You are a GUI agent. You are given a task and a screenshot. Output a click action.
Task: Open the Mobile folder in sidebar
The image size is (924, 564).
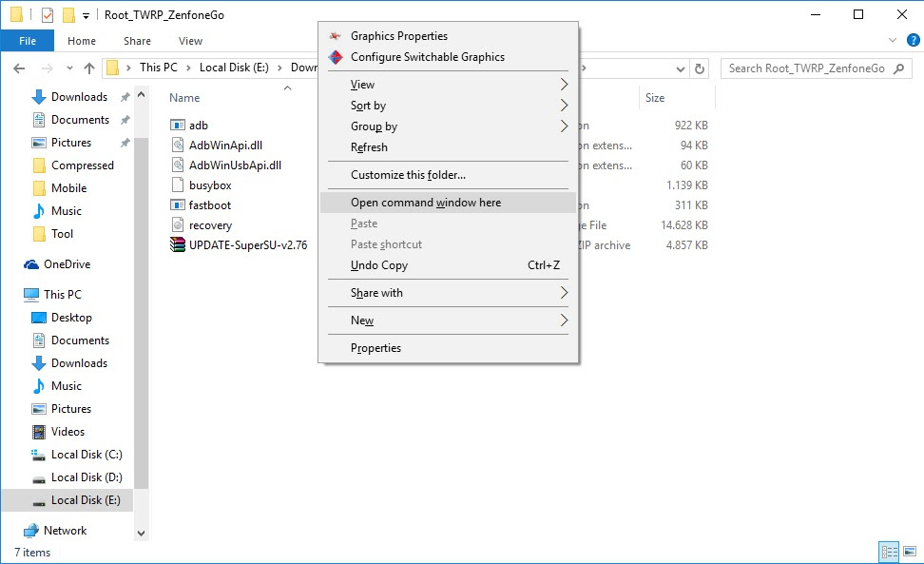click(68, 188)
